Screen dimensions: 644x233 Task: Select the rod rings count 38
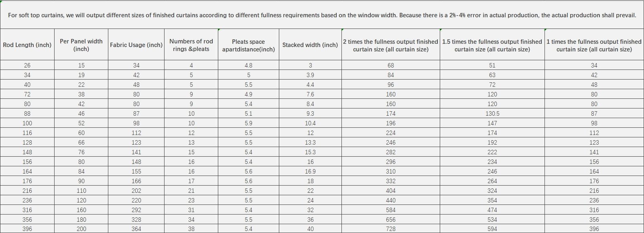pyautogui.click(x=191, y=229)
